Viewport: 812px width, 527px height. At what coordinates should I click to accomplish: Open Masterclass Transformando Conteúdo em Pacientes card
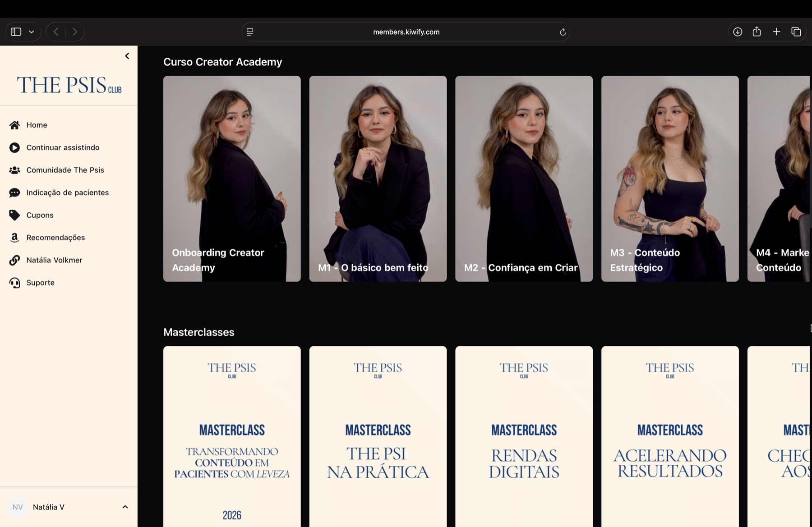point(232,436)
